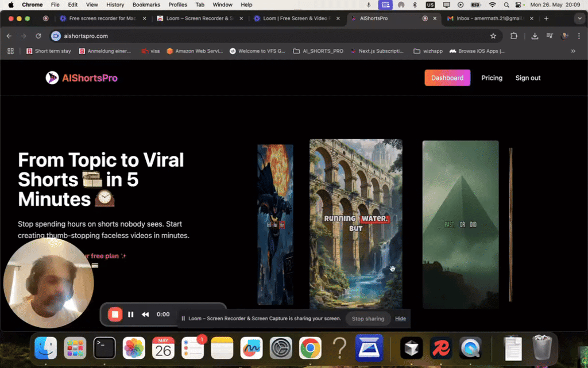The height and width of the screenshot is (368, 588).
Task: Open Finder from the Dock
Action: pos(46,348)
